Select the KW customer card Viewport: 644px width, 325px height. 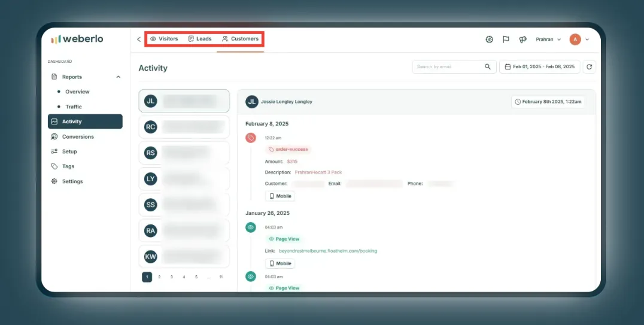click(x=184, y=257)
